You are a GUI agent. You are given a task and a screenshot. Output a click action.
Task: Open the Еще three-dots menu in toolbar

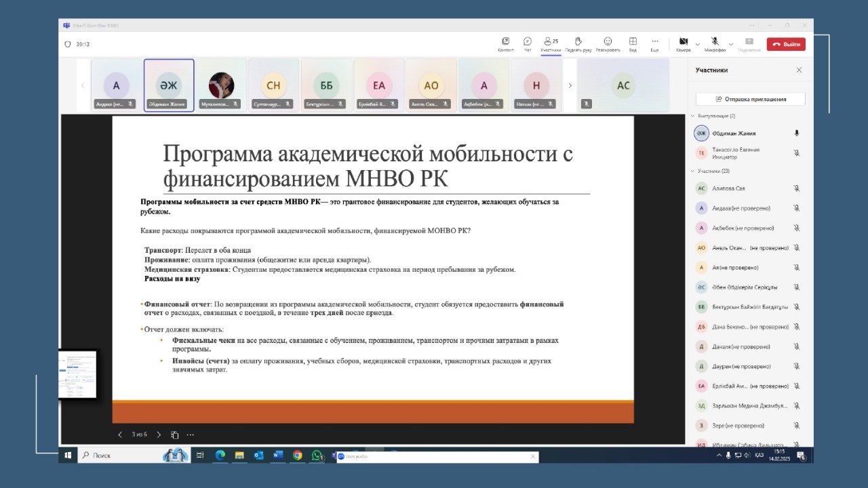coord(654,44)
